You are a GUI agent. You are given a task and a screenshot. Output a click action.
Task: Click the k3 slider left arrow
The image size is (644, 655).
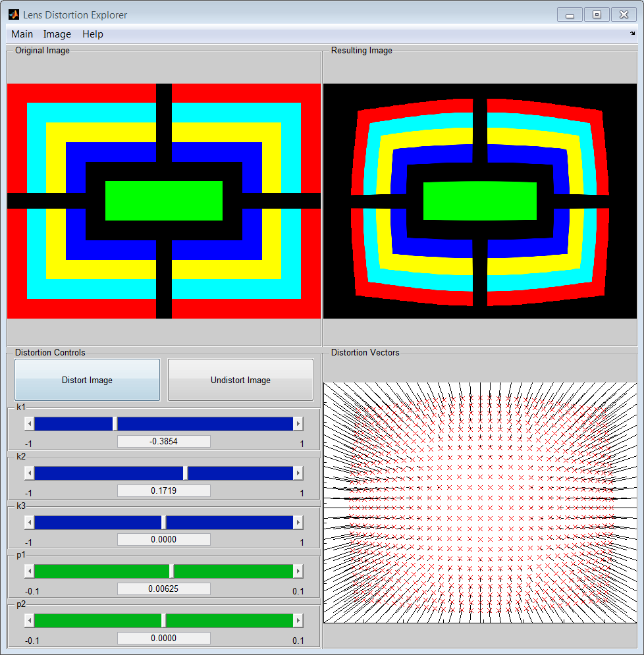point(29,522)
